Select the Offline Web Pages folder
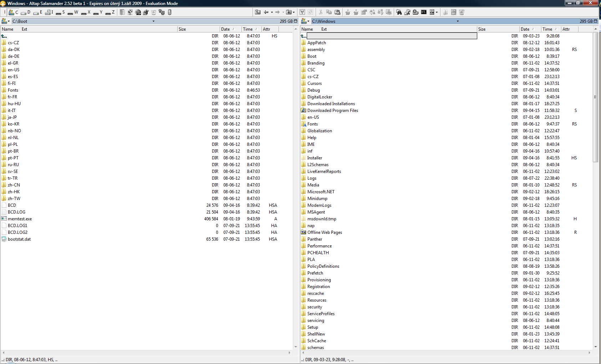 (x=325, y=232)
